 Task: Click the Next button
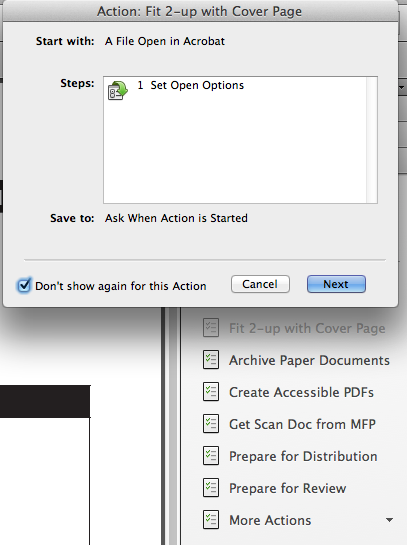[x=336, y=284]
